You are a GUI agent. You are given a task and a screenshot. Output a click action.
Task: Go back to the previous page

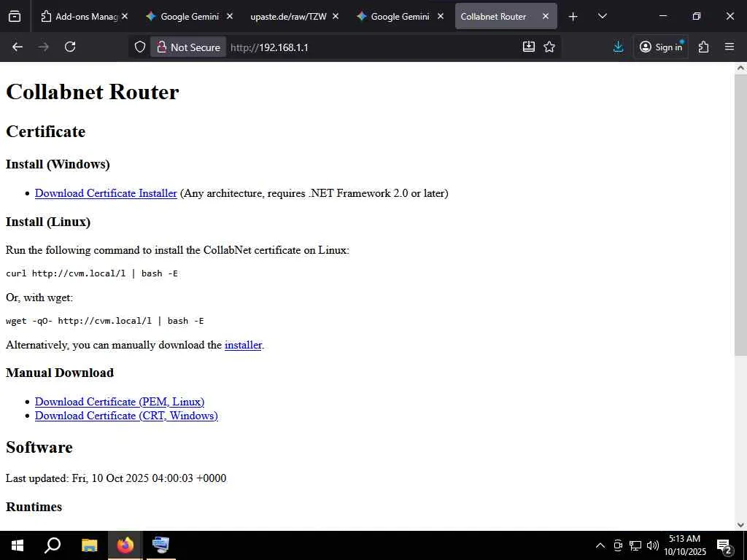point(18,47)
